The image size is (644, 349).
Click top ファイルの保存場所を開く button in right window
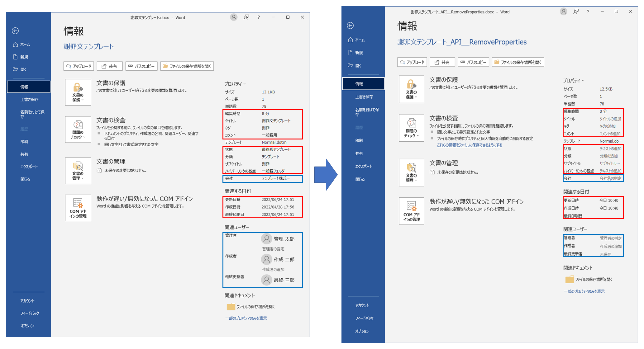pyautogui.click(x=518, y=62)
